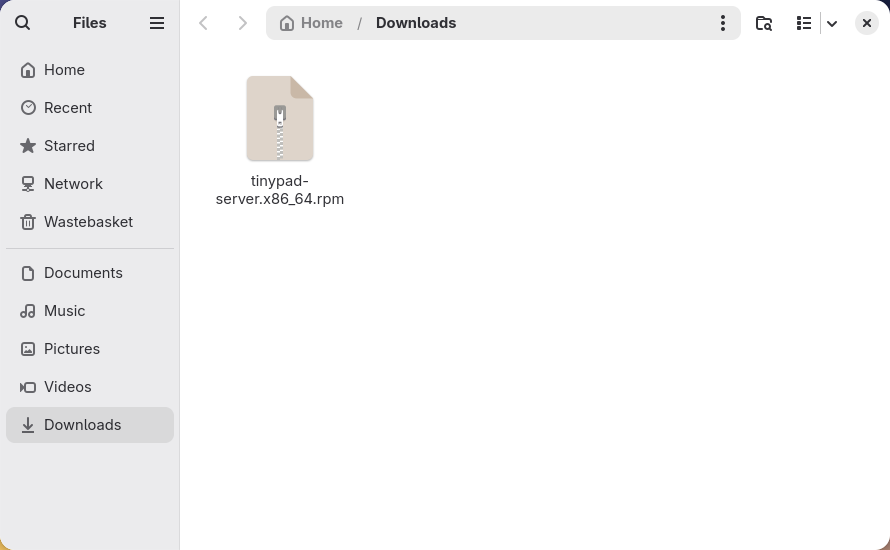Close the Files window
890x550 pixels.
click(x=867, y=23)
